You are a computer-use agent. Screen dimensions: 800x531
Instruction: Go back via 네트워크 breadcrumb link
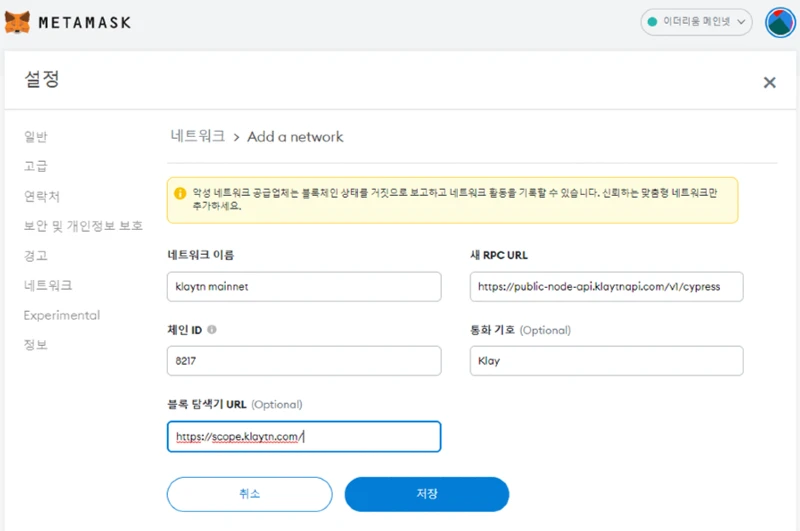[198, 136]
